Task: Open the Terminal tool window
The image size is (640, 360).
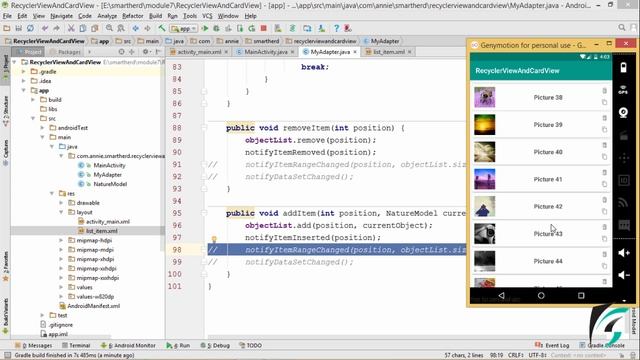Action: [76, 345]
